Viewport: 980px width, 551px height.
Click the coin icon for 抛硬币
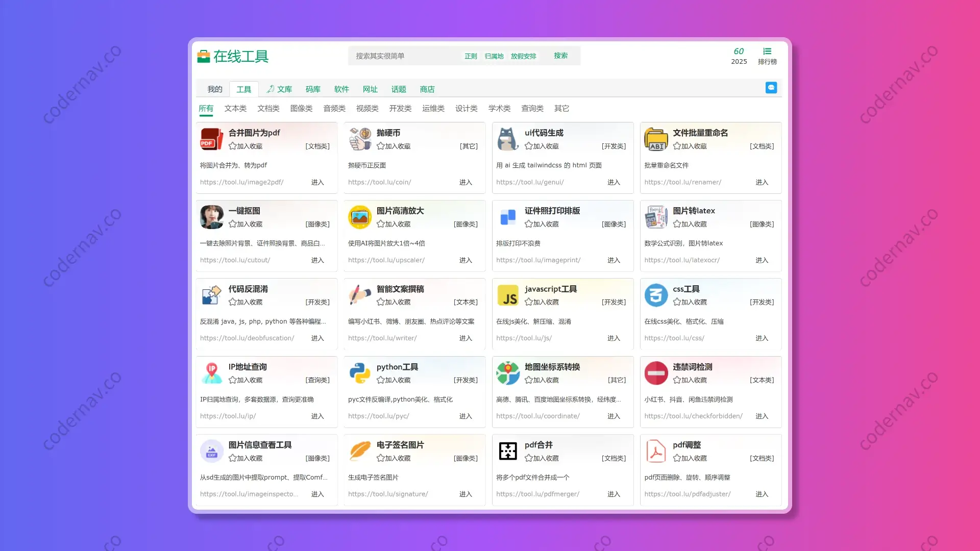tap(359, 139)
